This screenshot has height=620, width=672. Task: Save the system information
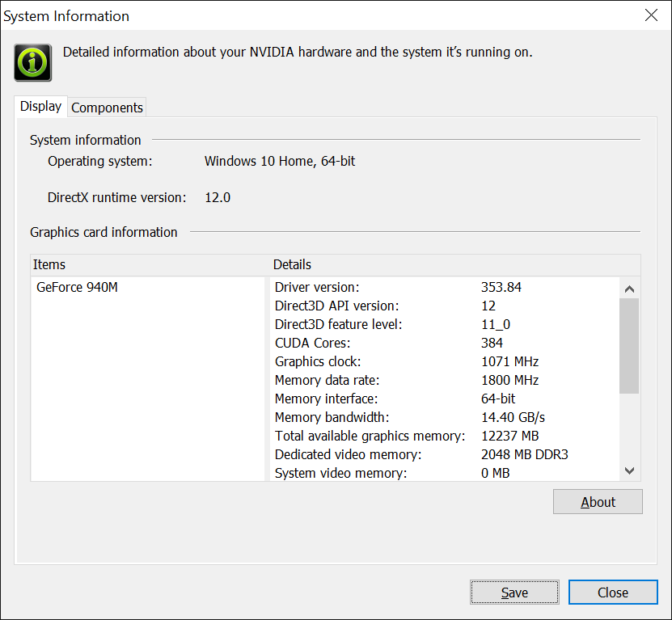click(514, 593)
